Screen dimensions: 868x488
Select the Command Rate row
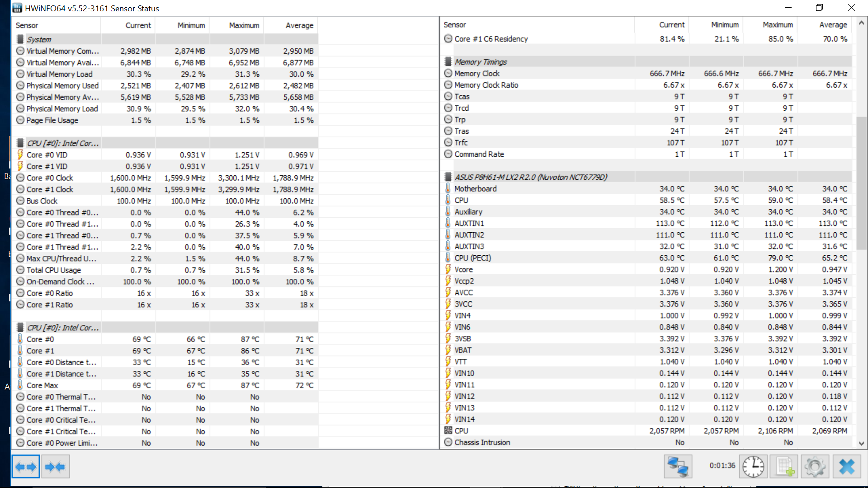646,154
